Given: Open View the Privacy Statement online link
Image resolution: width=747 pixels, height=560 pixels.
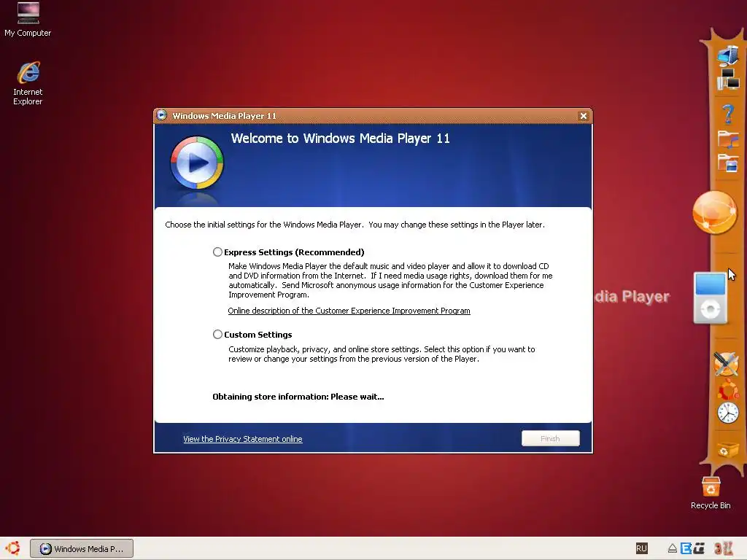Looking at the screenshot, I should pos(242,438).
